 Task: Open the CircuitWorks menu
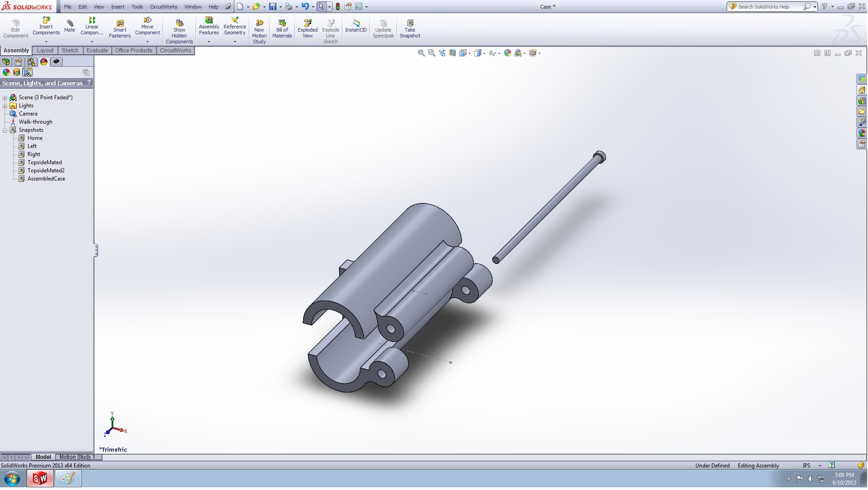point(163,7)
